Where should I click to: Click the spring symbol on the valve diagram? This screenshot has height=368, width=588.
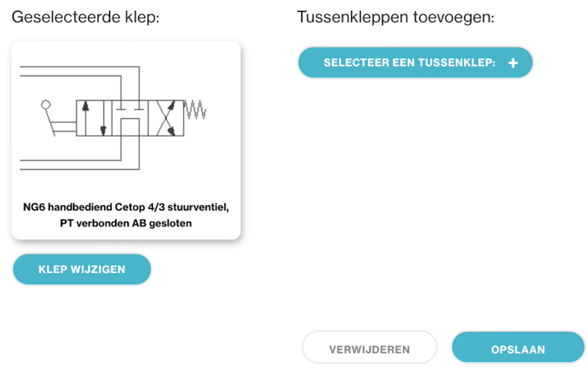point(195,110)
